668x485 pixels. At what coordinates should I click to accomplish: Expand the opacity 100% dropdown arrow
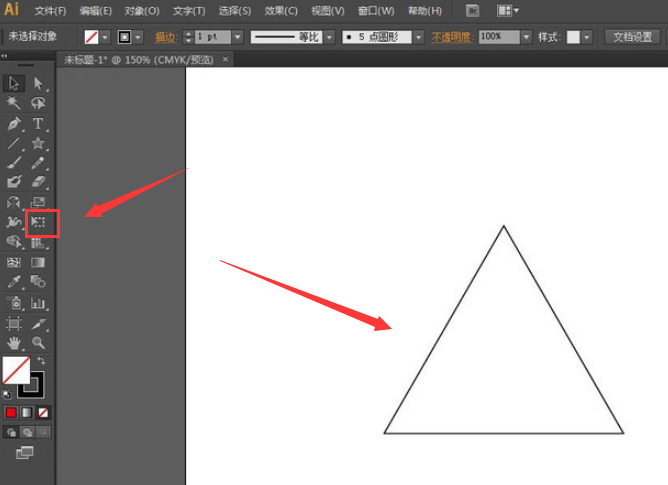(527, 37)
